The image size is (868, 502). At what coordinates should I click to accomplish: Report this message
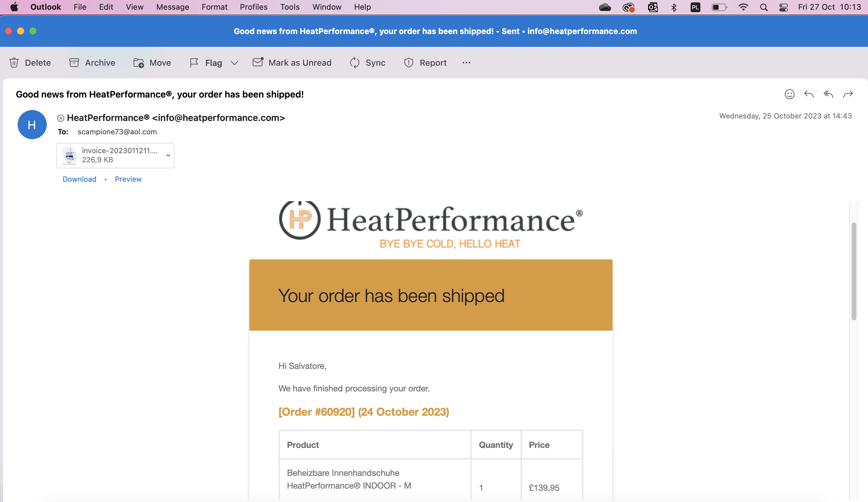pos(425,63)
